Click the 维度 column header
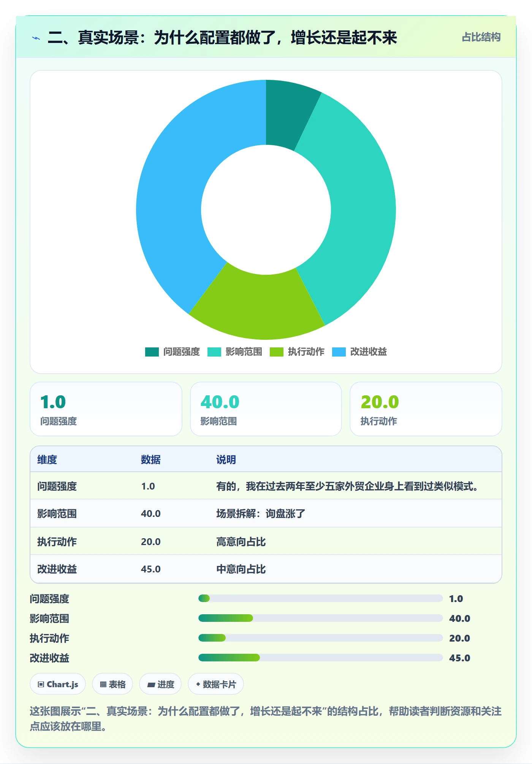This screenshot has width=532, height=764. 47,460
